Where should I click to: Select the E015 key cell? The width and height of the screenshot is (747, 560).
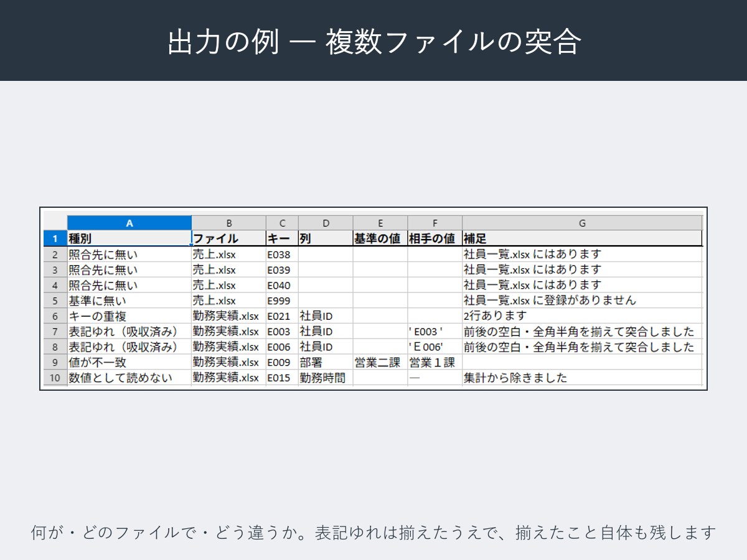click(283, 378)
